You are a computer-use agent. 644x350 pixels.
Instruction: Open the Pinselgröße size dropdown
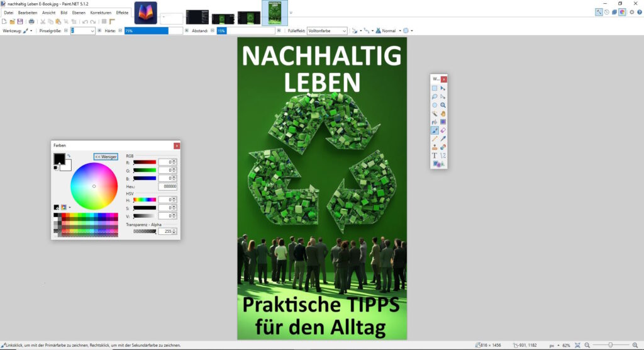coord(92,31)
